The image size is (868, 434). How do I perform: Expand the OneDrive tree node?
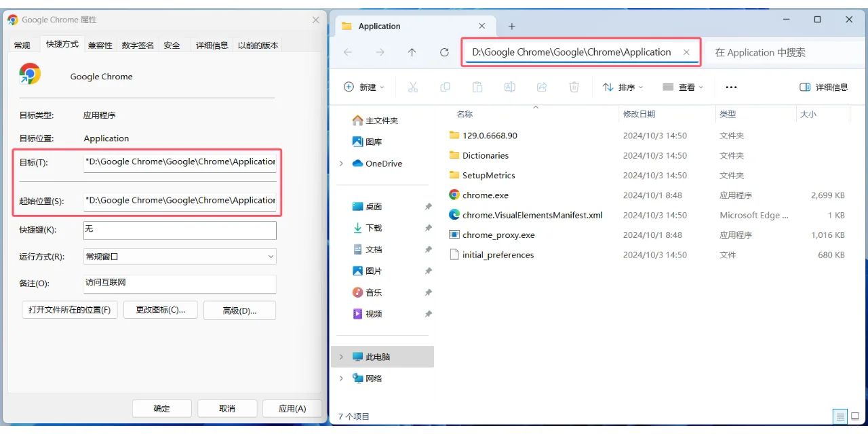341,163
